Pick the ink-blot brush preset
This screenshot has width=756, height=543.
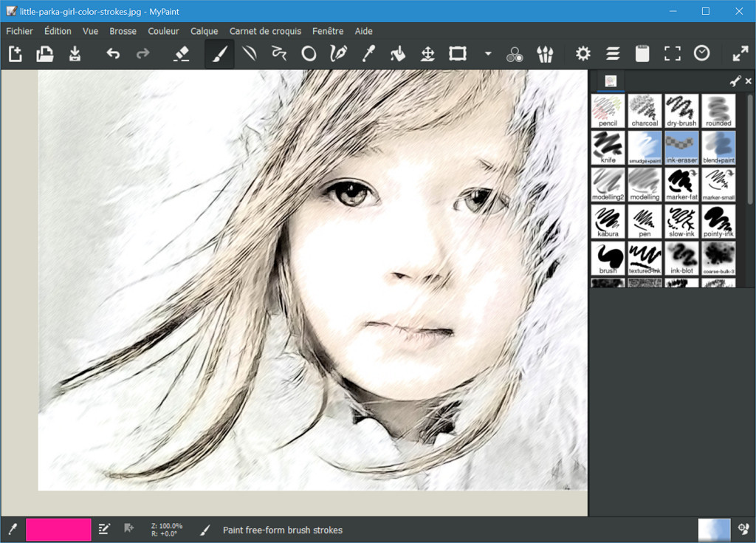click(x=681, y=259)
